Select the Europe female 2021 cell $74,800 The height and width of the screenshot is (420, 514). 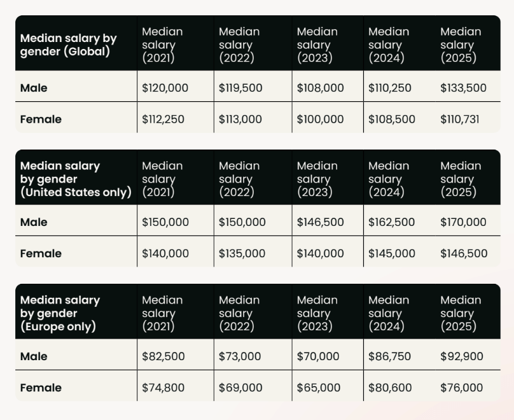pos(163,388)
